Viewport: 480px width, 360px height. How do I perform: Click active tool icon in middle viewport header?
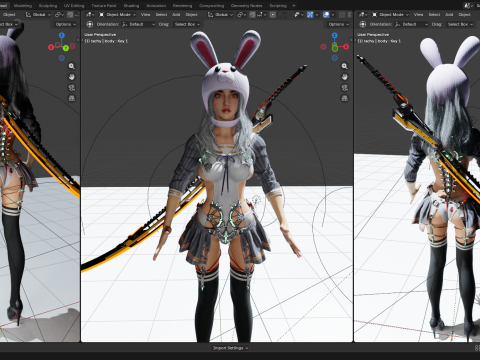click(x=90, y=24)
